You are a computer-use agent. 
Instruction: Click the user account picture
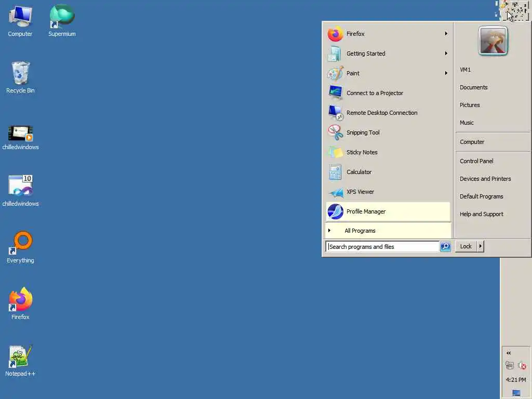493,41
